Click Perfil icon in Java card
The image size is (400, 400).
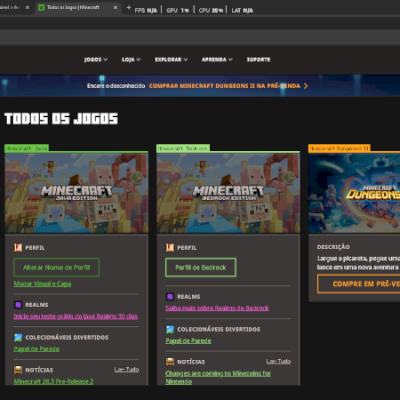click(x=18, y=248)
